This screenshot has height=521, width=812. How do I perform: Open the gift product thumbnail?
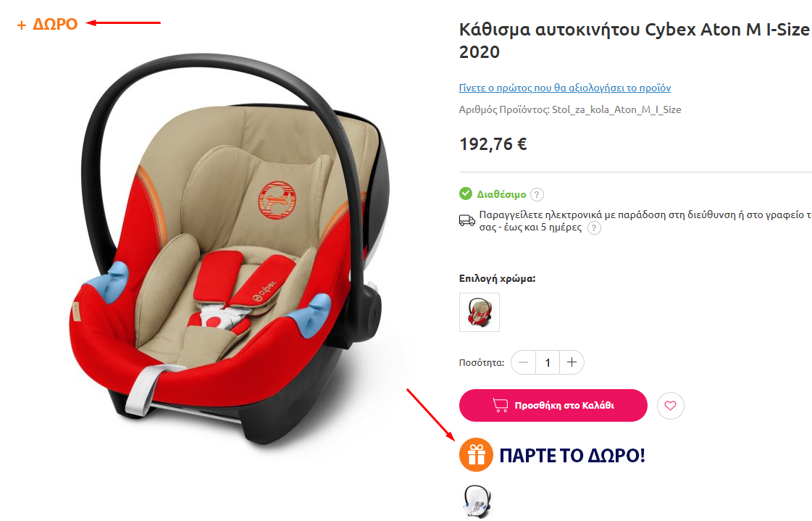tap(476, 501)
